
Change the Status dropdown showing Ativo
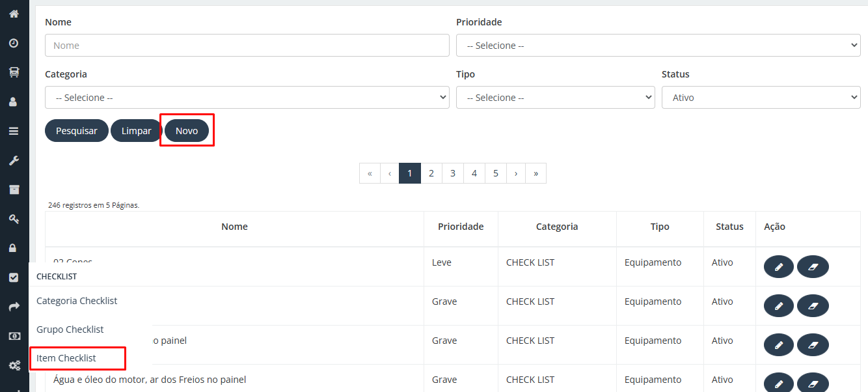761,98
